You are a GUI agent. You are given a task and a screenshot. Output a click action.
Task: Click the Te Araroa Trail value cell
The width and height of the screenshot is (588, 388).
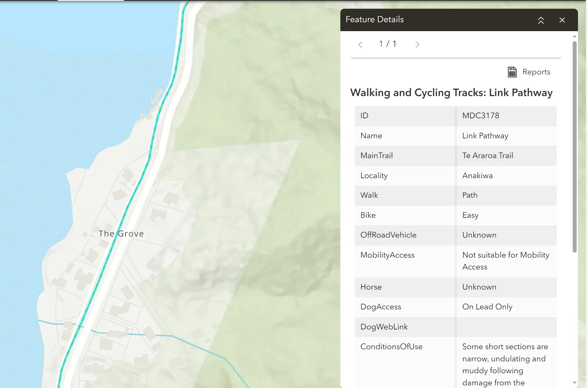506,155
